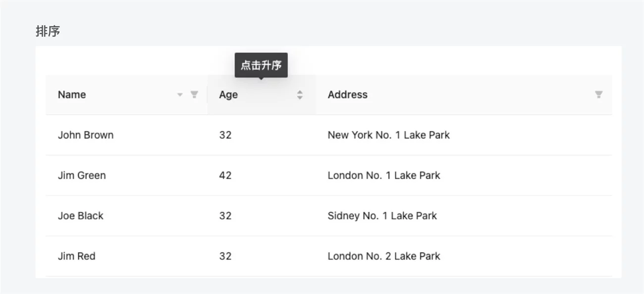
Task: Select the Joe Black name cell
Action: pyautogui.click(x=81, y=216)
